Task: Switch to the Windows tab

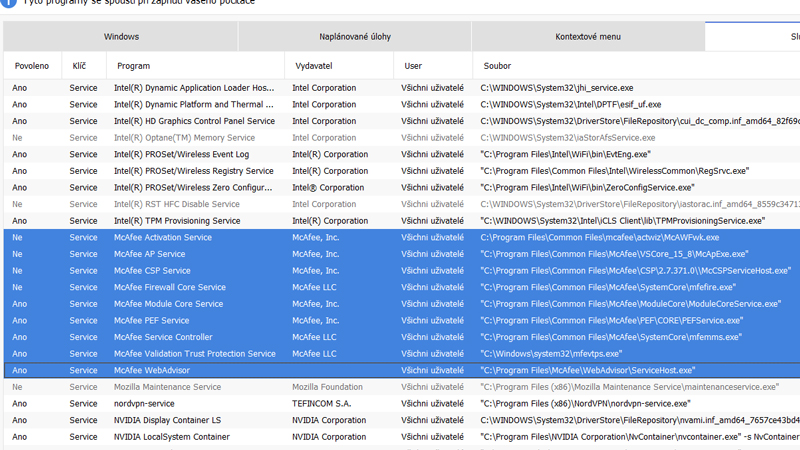Action: point(121,37)
